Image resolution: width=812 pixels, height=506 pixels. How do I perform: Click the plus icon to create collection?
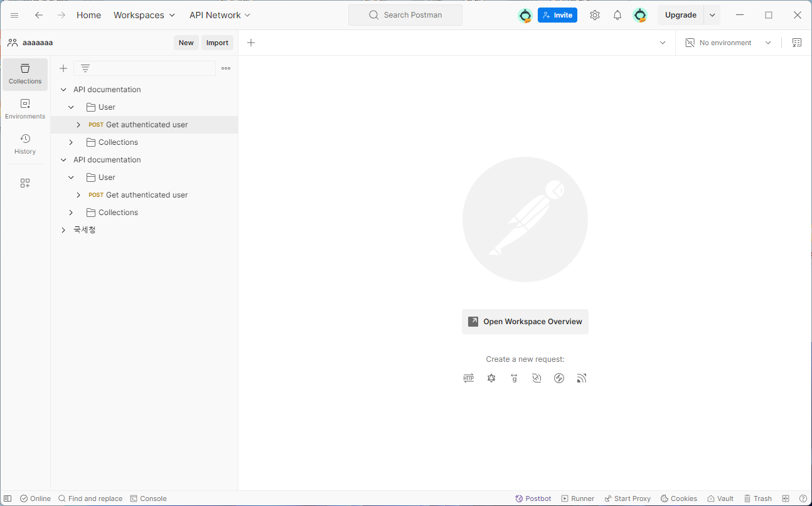(x=63, y=68)
